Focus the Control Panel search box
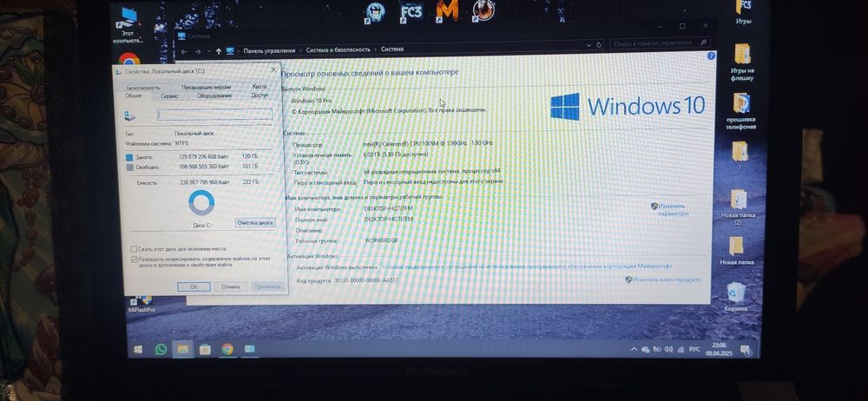The height and width of the screenshot is (401, 868). pos(660,43)
